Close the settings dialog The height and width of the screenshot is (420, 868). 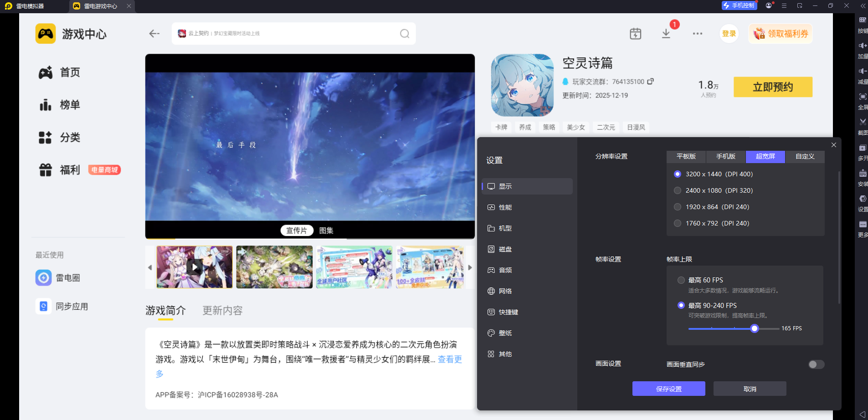click(834, 145)
